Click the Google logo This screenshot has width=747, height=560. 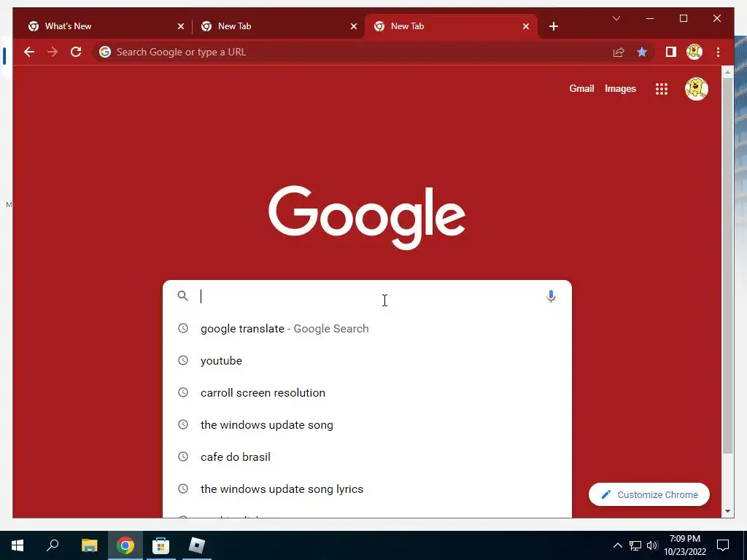(x=367, y=217)
